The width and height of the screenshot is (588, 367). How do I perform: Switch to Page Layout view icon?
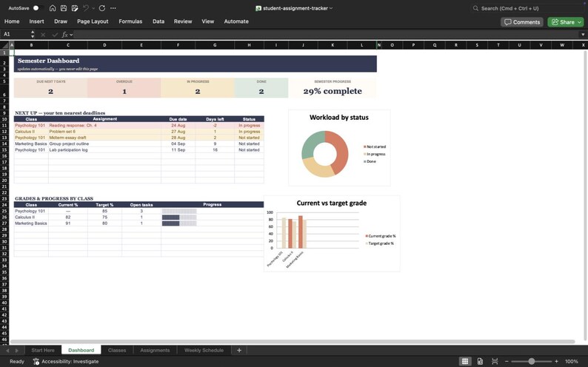tap(480, 361)
